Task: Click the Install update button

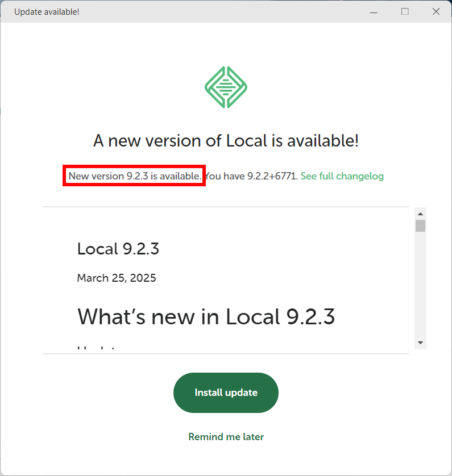Action: click(226, 393)
